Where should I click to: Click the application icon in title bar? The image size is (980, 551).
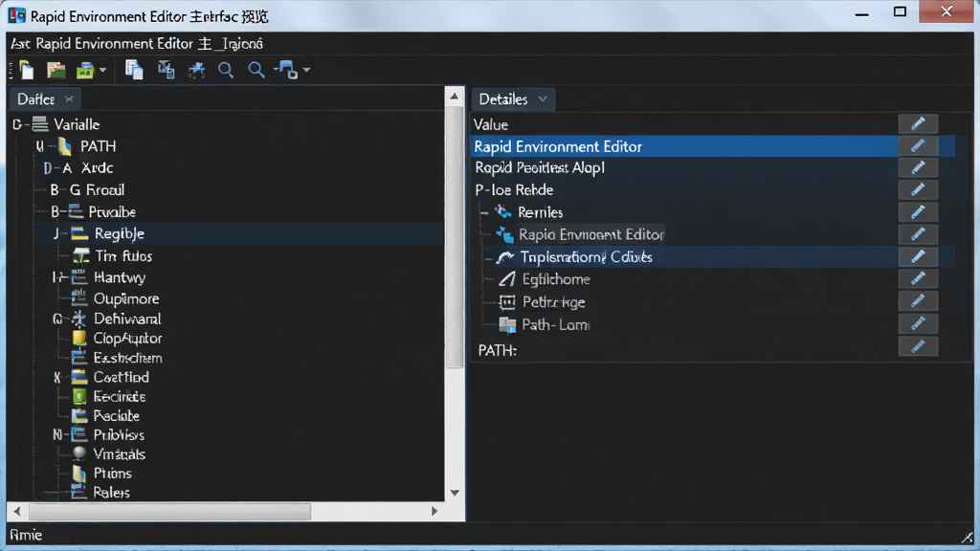[16, 15]
